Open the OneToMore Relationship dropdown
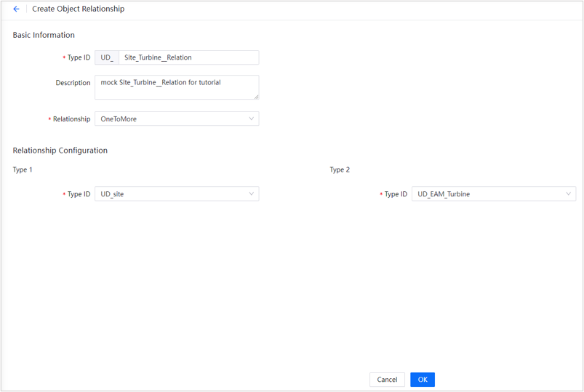Screen dimensions: 584x392 coord(172,119)
